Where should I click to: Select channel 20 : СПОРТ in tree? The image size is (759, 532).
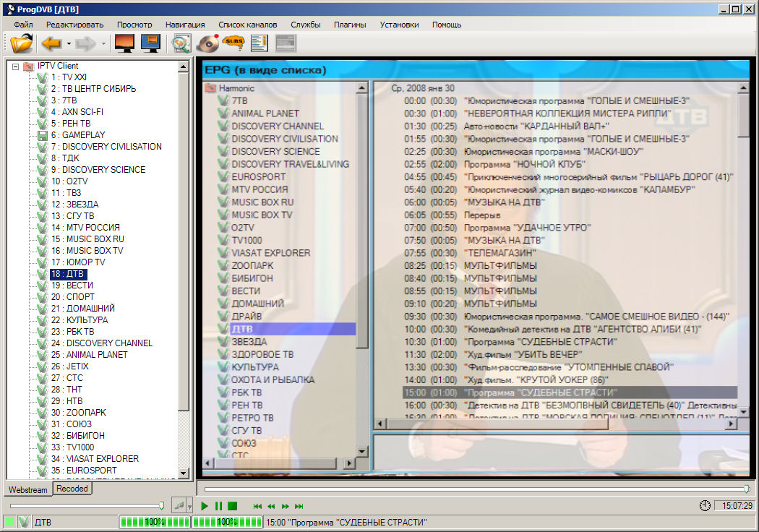pos(72,297)
